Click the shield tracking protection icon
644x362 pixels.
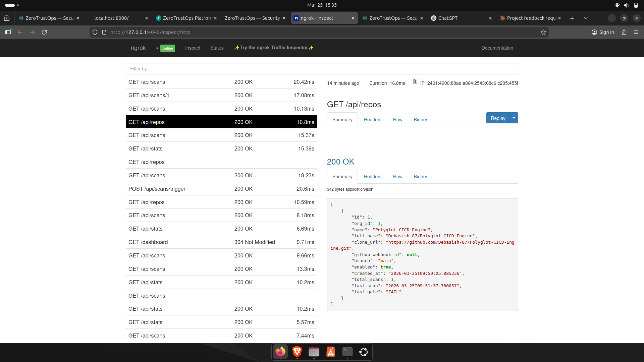[x=95, y=32]
